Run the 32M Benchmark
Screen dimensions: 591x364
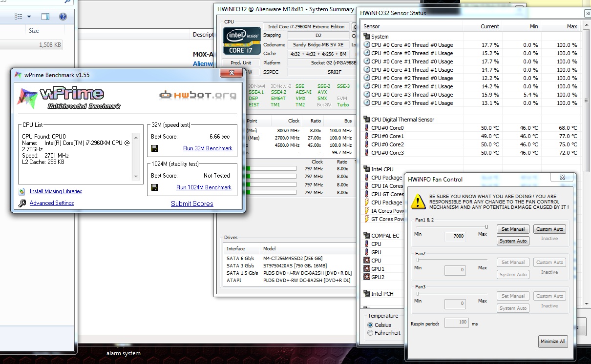[x=208, y=148]
